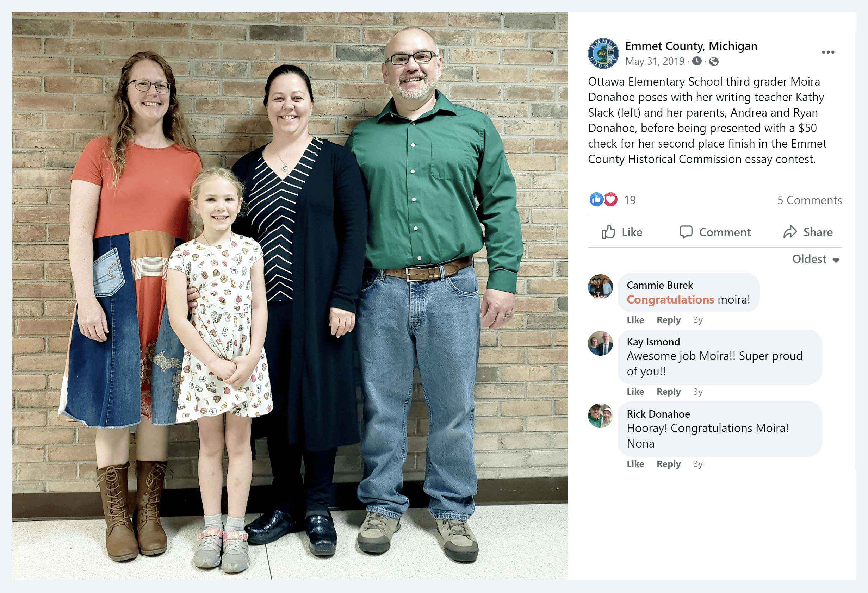868x593 pixels.
Task: Like Cammie Burek's comment
Action: pyautogui.click(x=635, y=320)
